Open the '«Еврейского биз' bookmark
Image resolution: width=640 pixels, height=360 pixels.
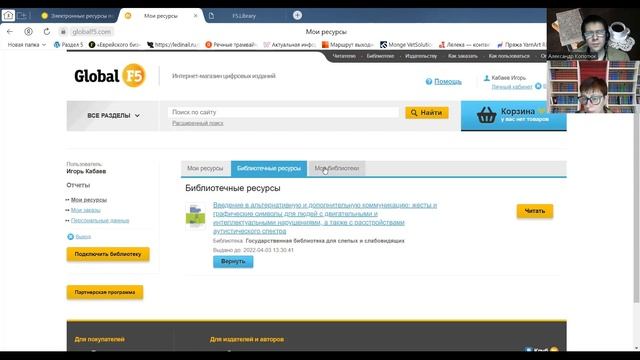click(115, 44)
